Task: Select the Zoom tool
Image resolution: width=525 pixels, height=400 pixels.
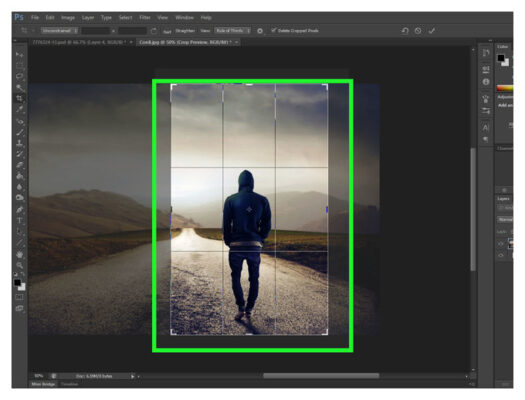Action: (x=20, y=265)
